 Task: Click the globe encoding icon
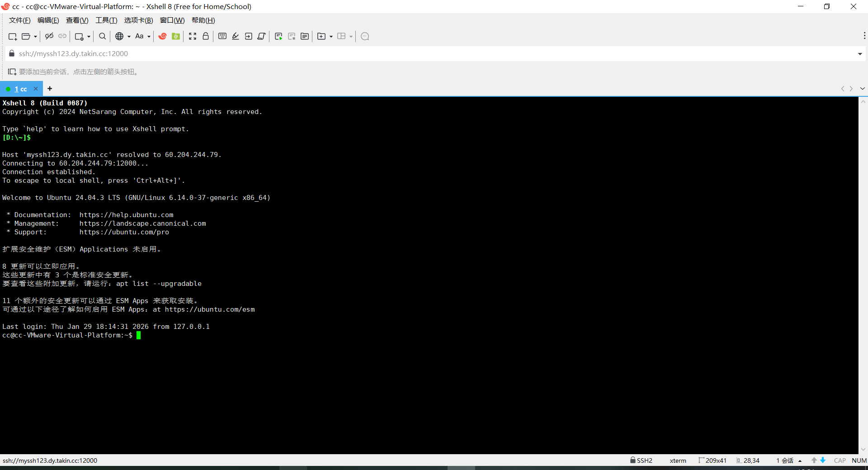click(119, 36)
